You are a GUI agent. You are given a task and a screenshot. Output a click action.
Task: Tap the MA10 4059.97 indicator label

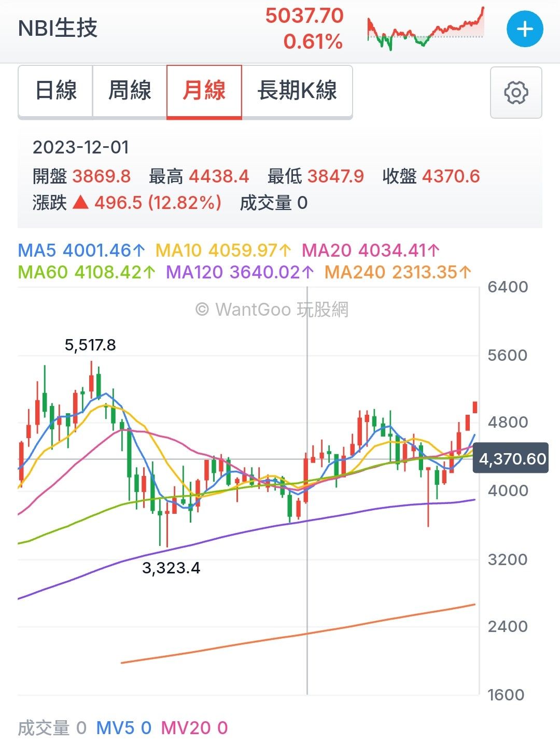[223, 251]
